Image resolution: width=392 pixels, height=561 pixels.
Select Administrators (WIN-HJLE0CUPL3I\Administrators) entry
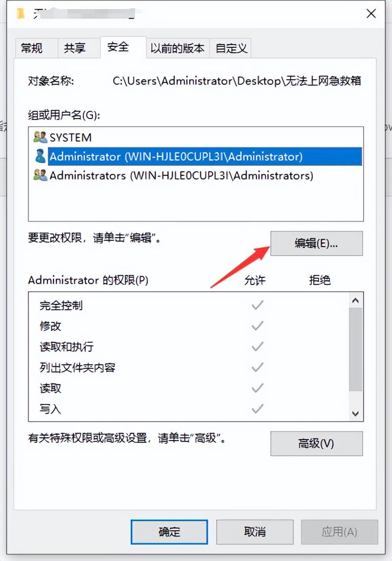tap(196, 175)
